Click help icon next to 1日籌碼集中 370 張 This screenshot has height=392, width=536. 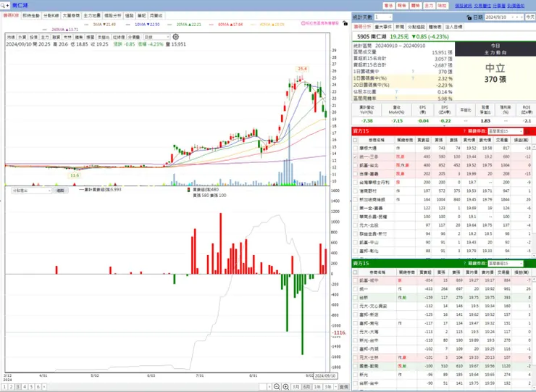pyautogui.click(x=413, y=72)
